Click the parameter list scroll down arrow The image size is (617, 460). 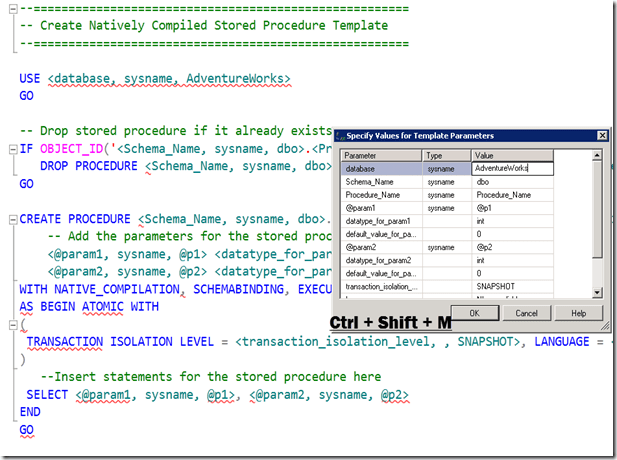[597, 292]
